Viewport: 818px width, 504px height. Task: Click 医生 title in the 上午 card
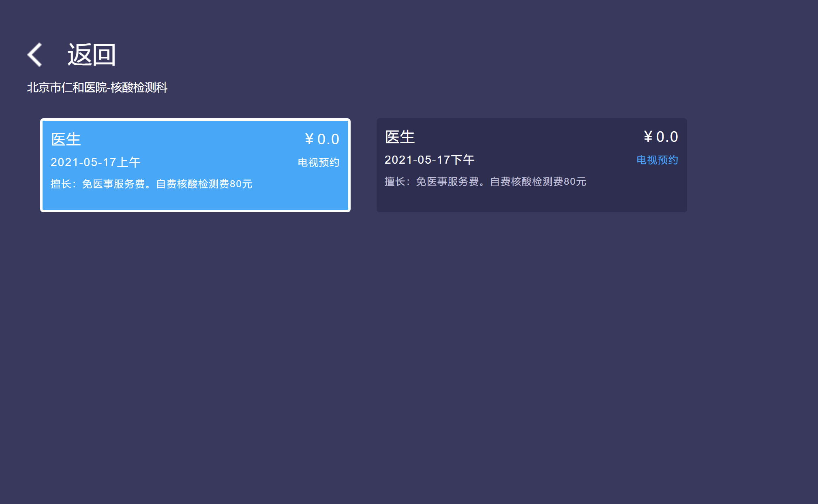click(66, 139)
